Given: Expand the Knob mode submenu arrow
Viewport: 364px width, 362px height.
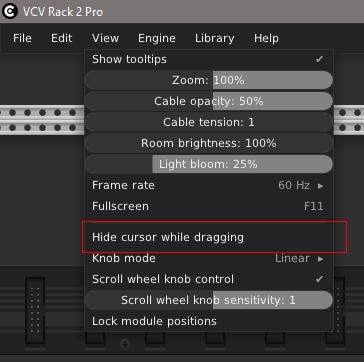Looking at the screenshot, I should tap(321, 259).
